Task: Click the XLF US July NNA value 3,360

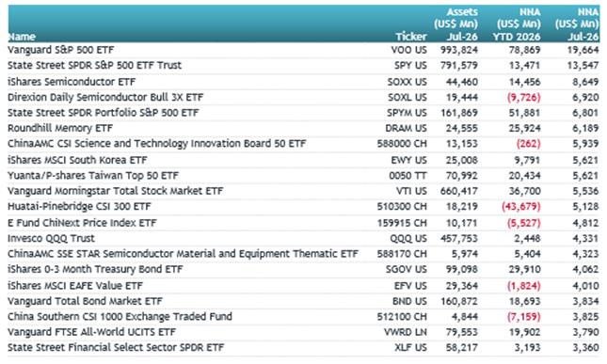Action: click(585, 348)
